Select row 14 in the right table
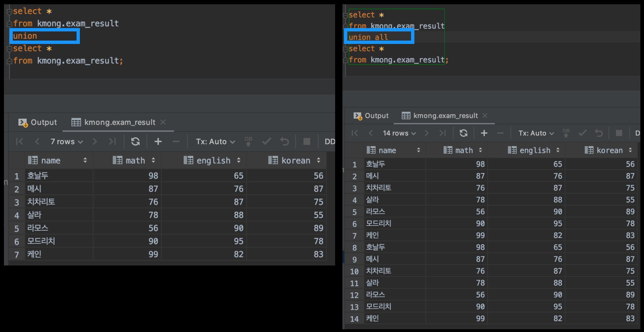This screenshot has height=332, width=644. 354,319
